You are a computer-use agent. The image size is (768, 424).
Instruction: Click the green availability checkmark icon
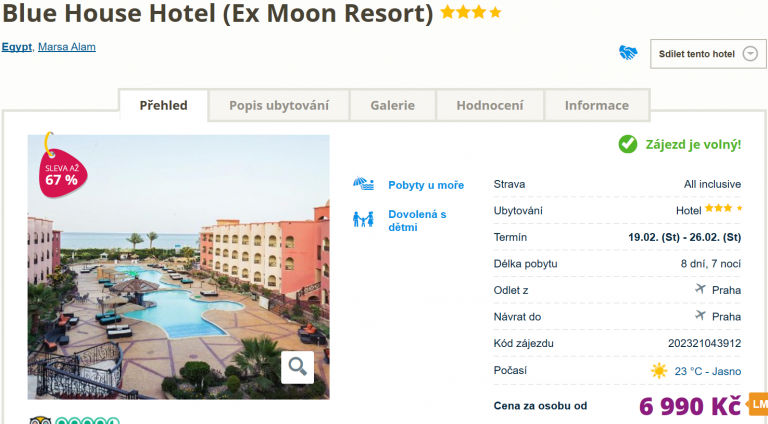click(x=627, y=144)
